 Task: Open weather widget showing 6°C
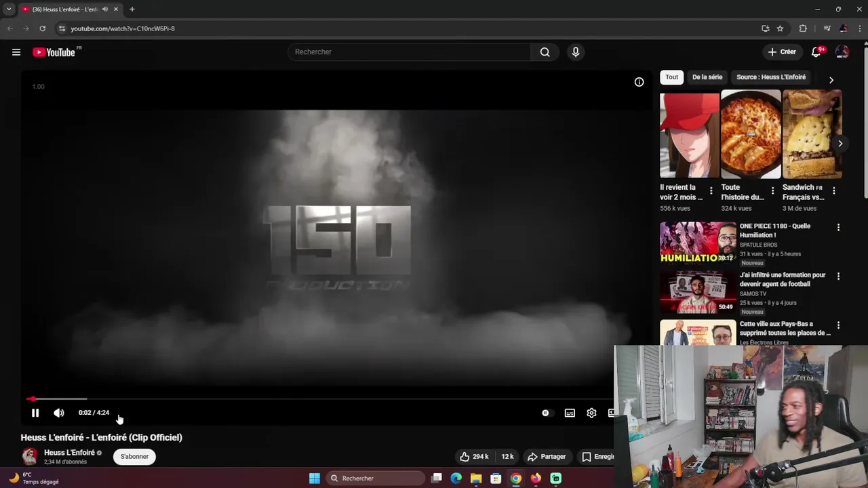(34, 479)
